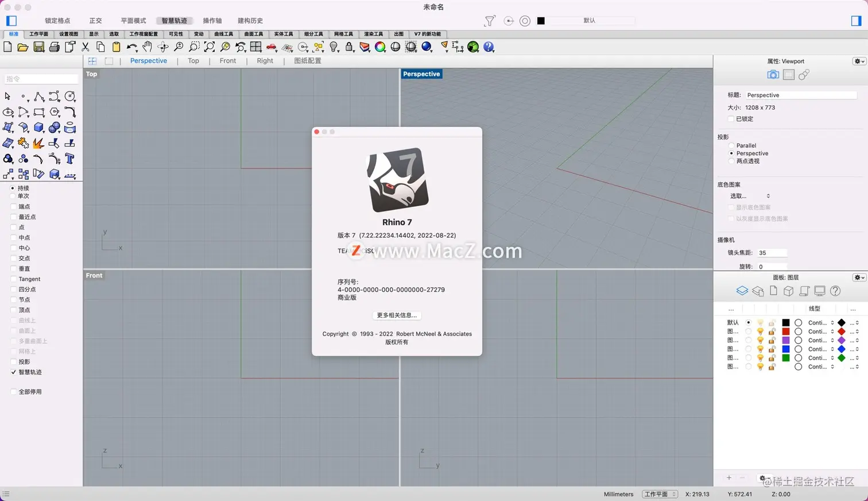Toggle the 锁定格点 button

tap(57, 21)
